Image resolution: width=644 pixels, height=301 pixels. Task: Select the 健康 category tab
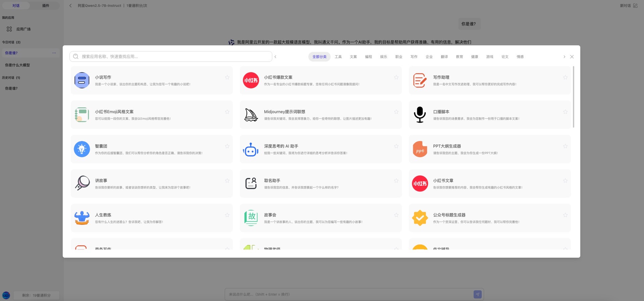(x=474, y=57)
